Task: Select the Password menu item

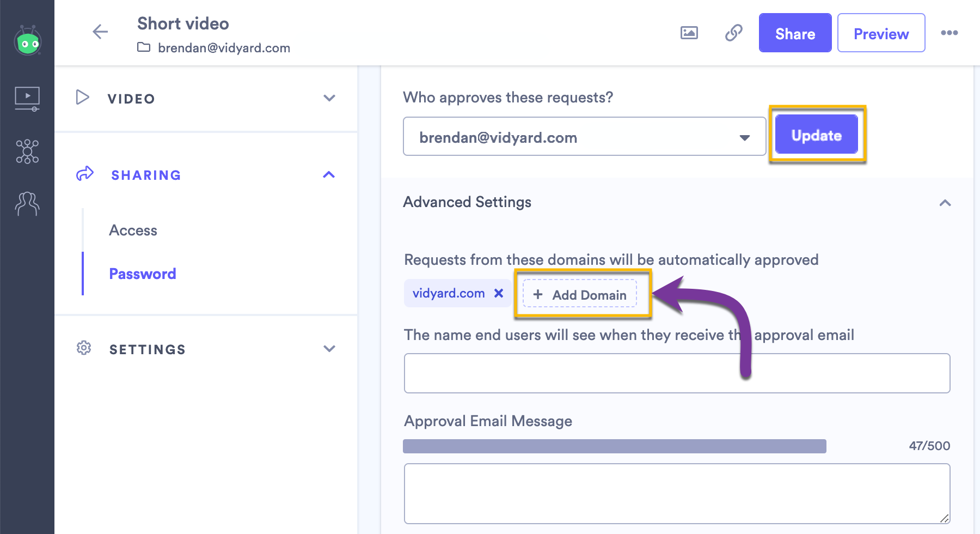Action: (x=143, y=274)
